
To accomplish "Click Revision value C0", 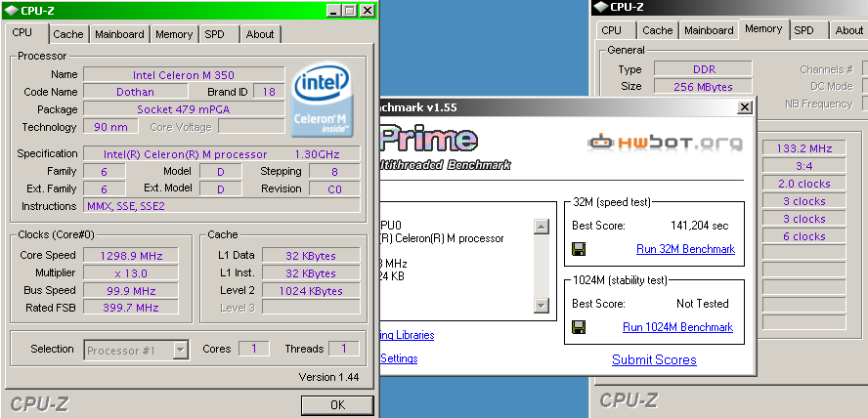I will [x=334, y=189].
